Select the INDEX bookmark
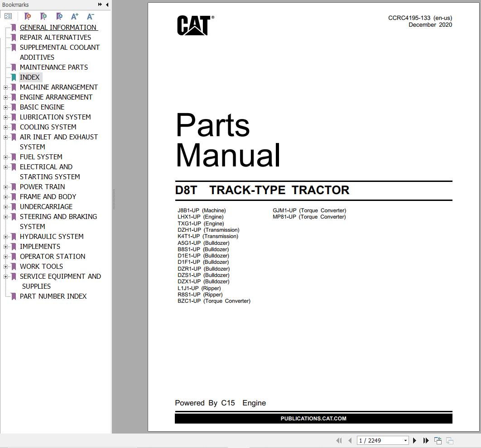Screen dimensions: 481x448 pos(30,77)
